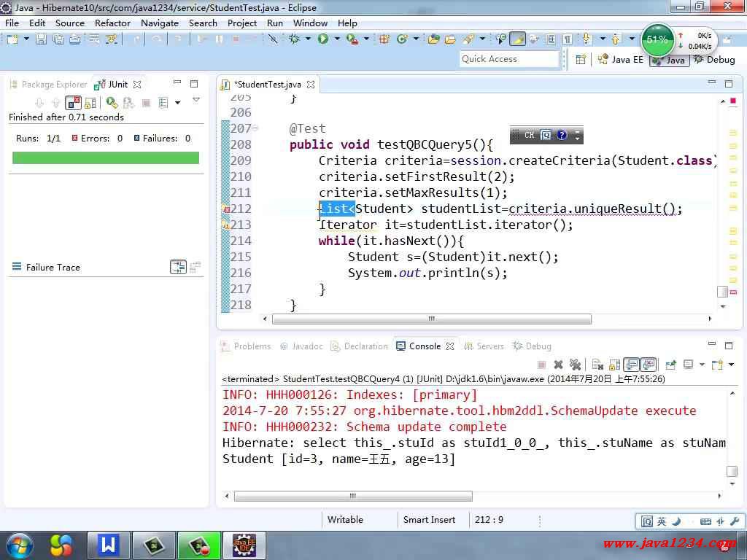Open the Java EE IDE taskbar icon
The image size is (747, 560).
[244, 545]
